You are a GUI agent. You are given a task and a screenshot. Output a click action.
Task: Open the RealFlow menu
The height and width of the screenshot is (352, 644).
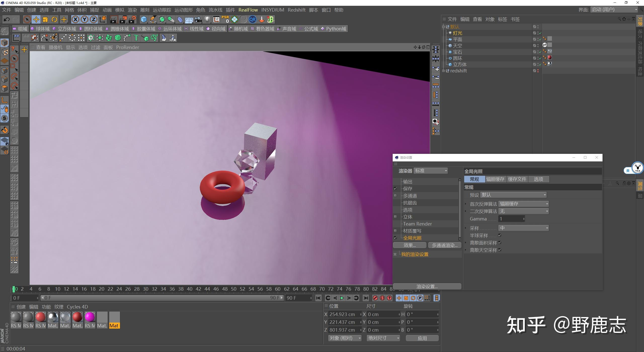[x=248, y=10]
